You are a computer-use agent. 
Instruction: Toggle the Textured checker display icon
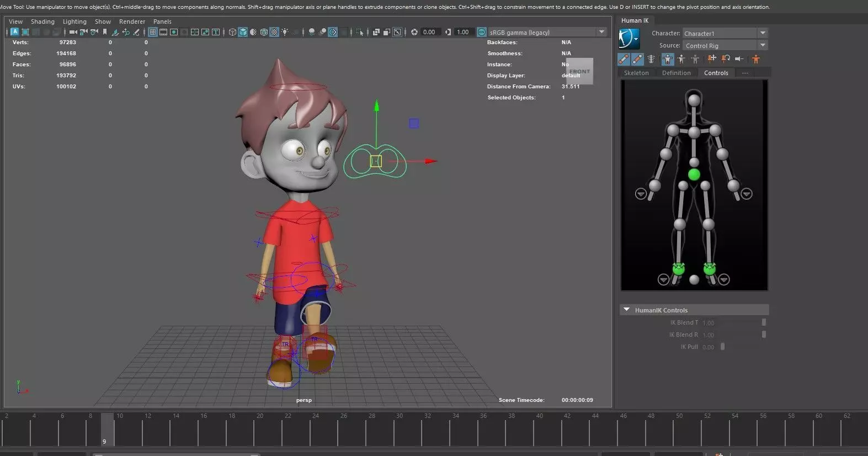click(x=274, y=32)
